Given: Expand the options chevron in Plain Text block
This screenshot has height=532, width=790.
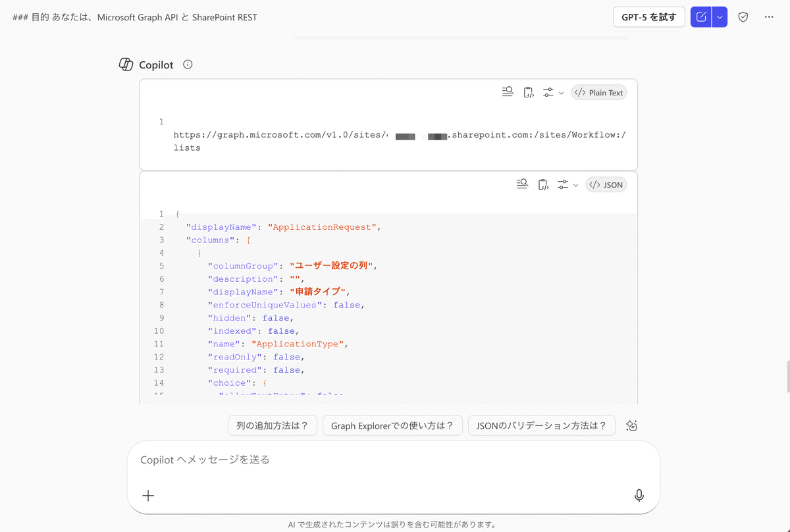Looking at the screenshot, I should pos(561,93).
